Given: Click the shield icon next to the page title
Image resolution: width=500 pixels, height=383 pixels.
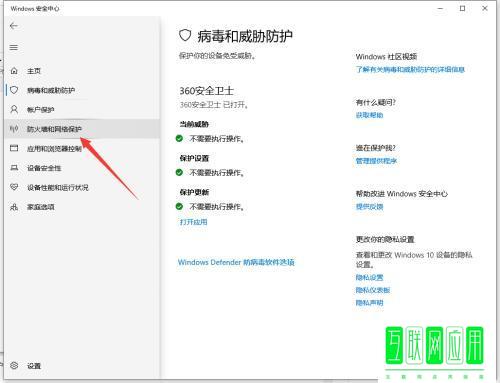Looking at the screenshot, I should coord(185,35).
